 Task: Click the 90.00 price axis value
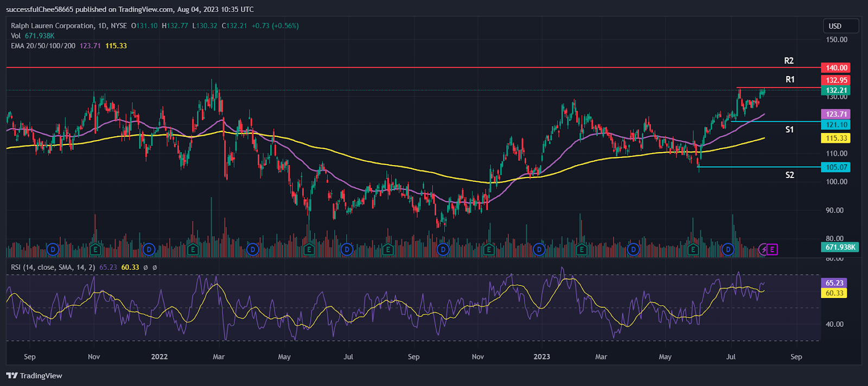click(835, 210)
